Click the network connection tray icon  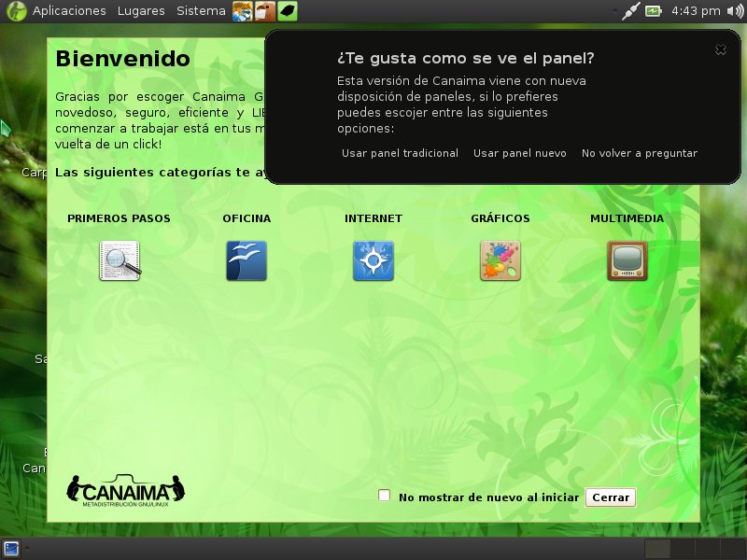coord(630,11)
